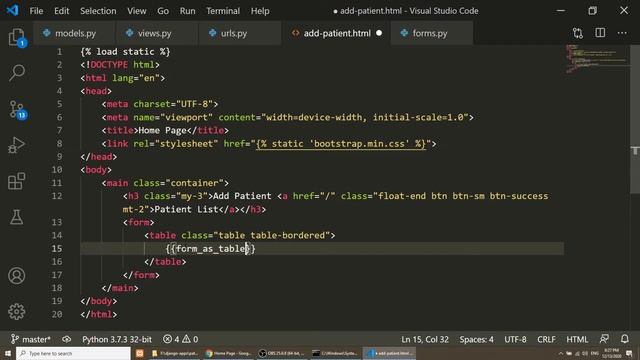Change the CRLF end of line sequence
Viewport: 640px width, 360px height.
pyautogui.click(x=546, y=339)
